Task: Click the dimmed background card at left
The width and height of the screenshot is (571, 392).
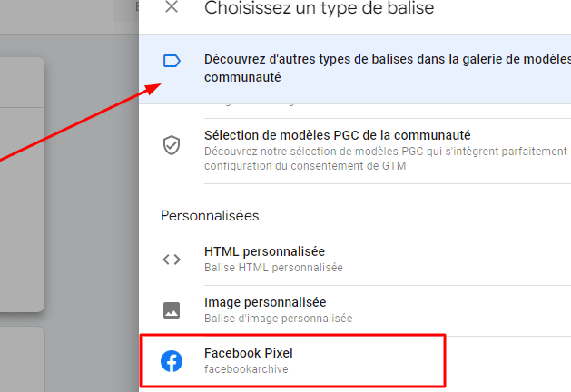Action: pos(22,184)
